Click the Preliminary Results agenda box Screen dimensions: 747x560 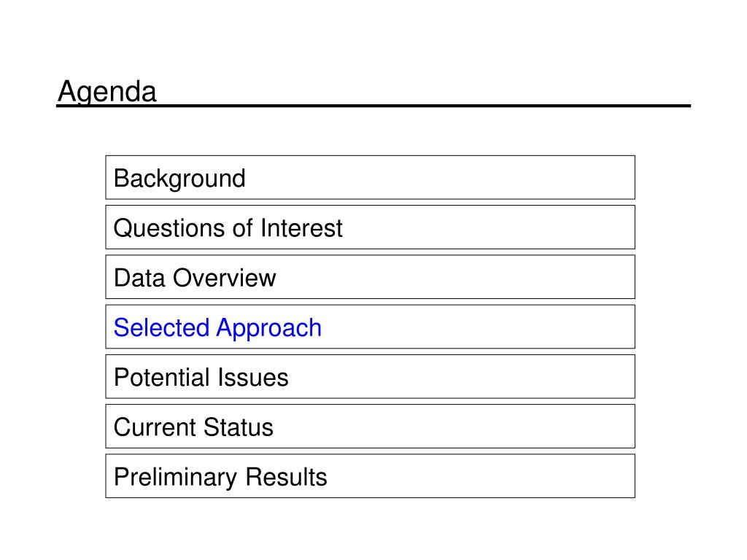tap(370, 475)
